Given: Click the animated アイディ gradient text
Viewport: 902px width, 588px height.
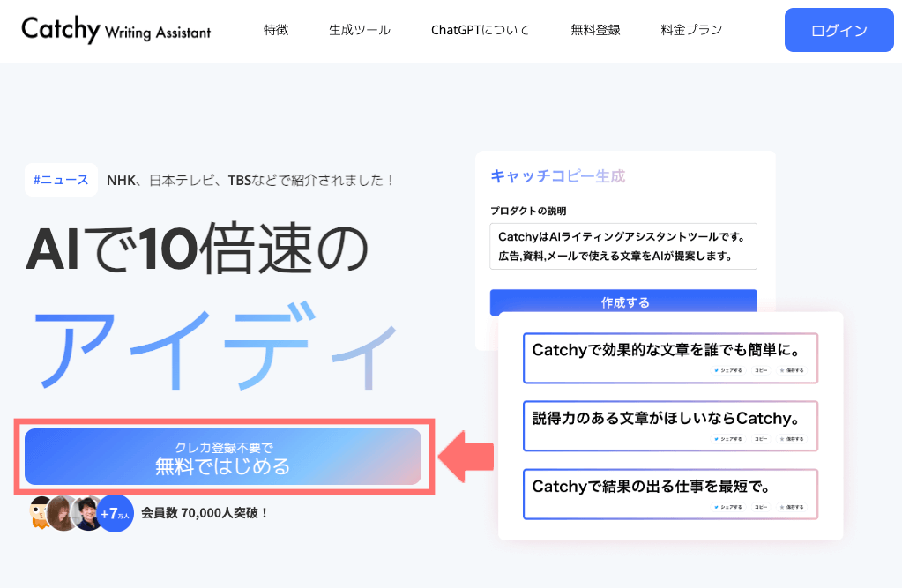Looking at the screenshot, I should [x=216, y=346].
